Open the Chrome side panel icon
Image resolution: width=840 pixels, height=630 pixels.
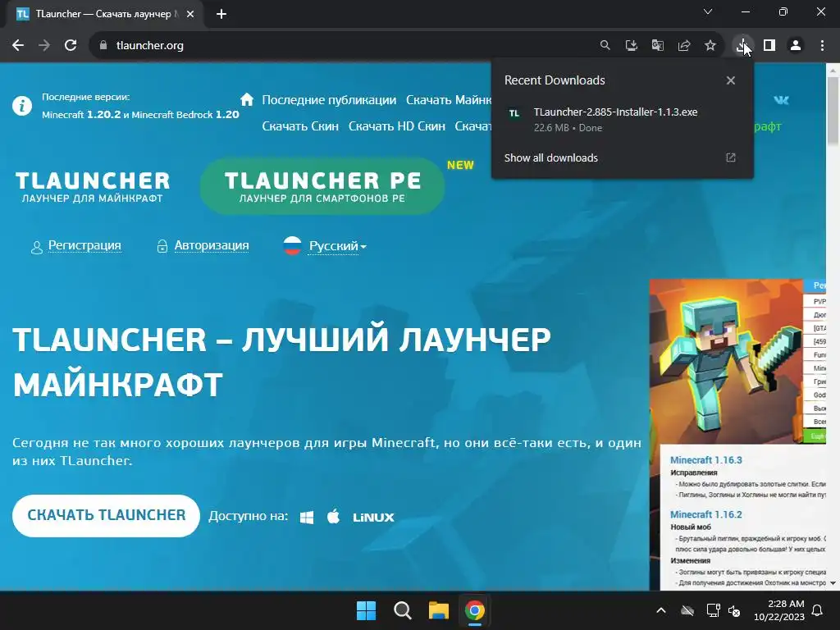coord(769,46)
